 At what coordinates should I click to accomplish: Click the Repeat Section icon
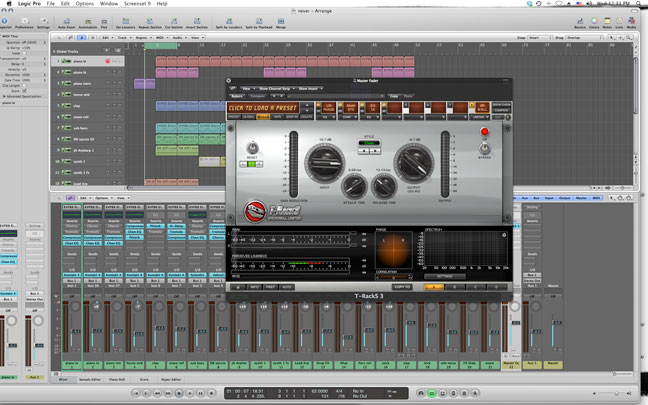click(150, 21)
